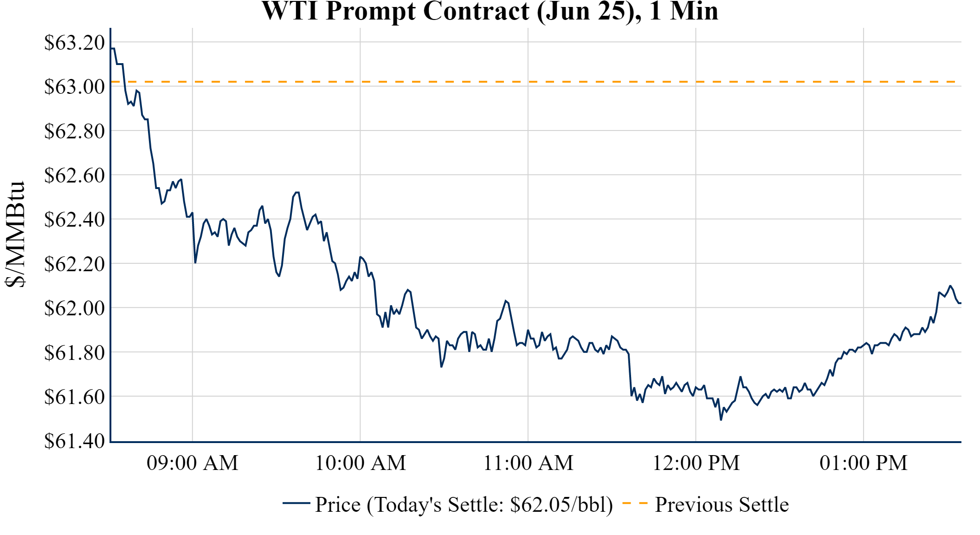Click the $/MMBtu y-axis title
The image size is (980, 535).
click(x=15, y=235)
